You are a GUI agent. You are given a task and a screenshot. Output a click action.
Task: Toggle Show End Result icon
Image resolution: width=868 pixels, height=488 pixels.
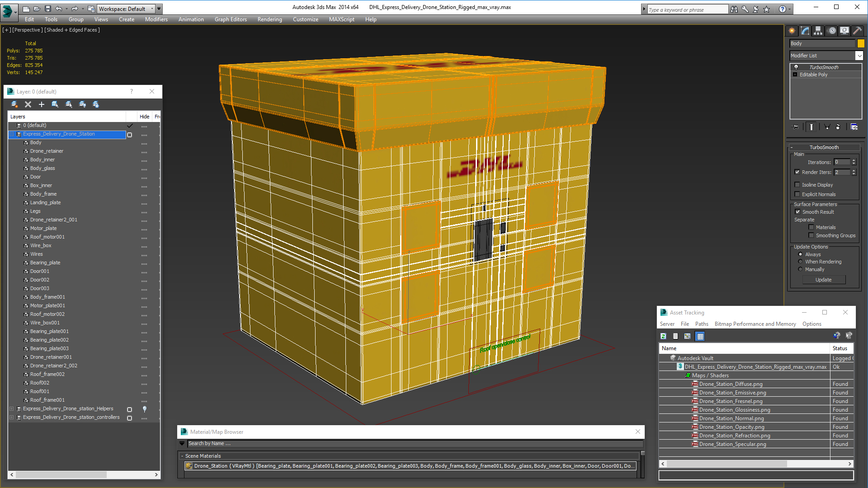811,127
